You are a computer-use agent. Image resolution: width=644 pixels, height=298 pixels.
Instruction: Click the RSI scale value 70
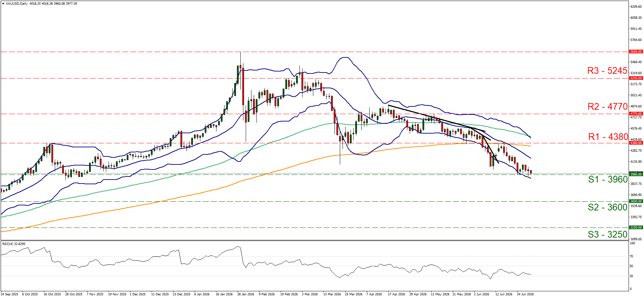pos(631,256)
